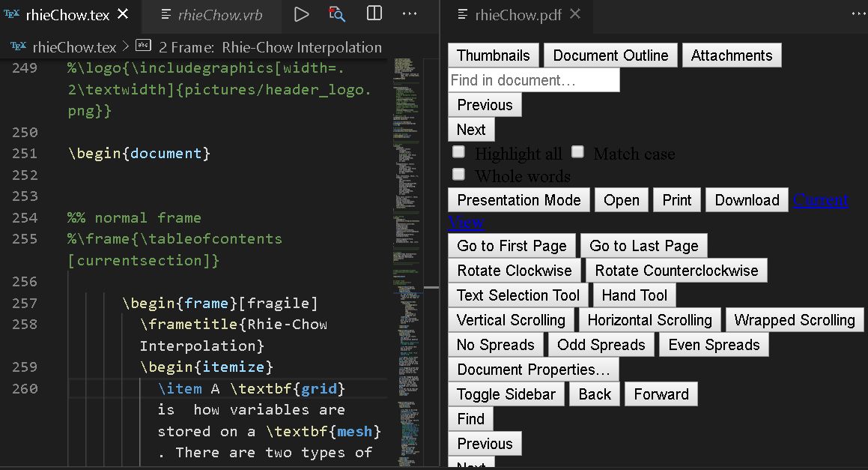Image resolution: width=868 pixels, height=470 pixels.
Task: Click the TeX icon in the breadcrumb
Action: click(x=18, y=46)
